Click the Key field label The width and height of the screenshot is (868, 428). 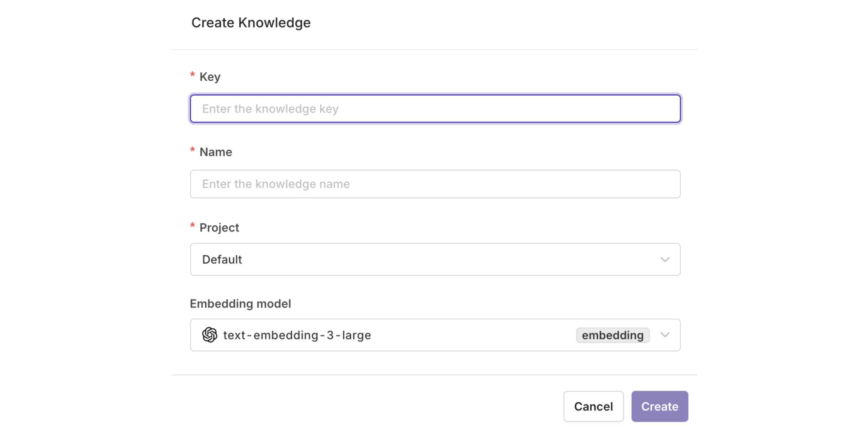pyautogui.click(x=210, y=77)
